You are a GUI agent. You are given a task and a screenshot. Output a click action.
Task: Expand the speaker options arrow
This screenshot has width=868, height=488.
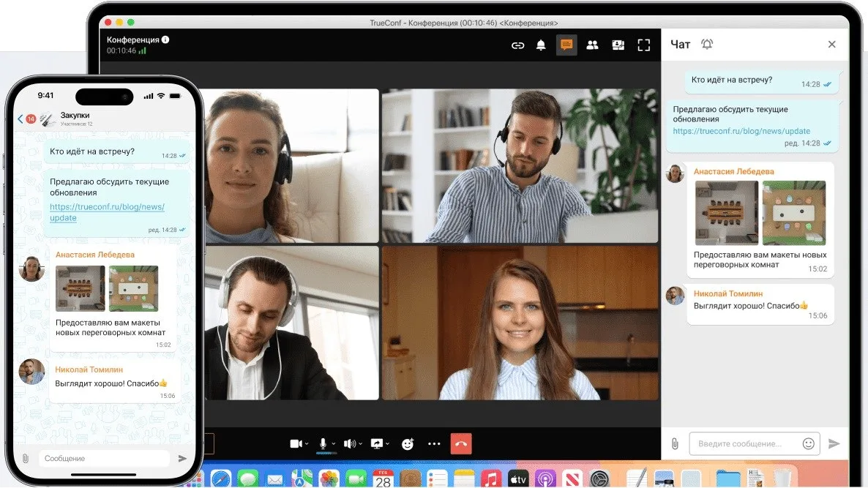[360, 444]
